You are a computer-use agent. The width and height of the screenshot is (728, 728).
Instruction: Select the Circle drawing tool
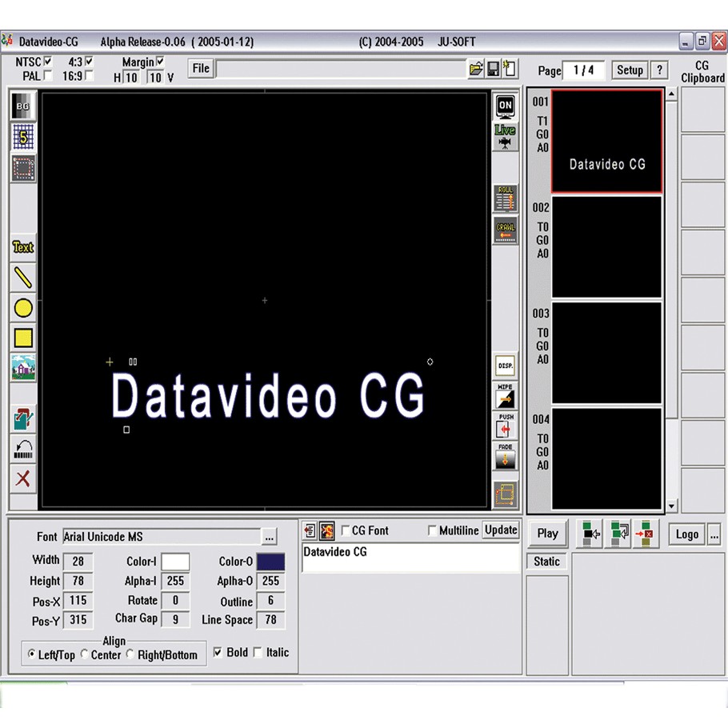pyautogui.click(x=22, y=308)
